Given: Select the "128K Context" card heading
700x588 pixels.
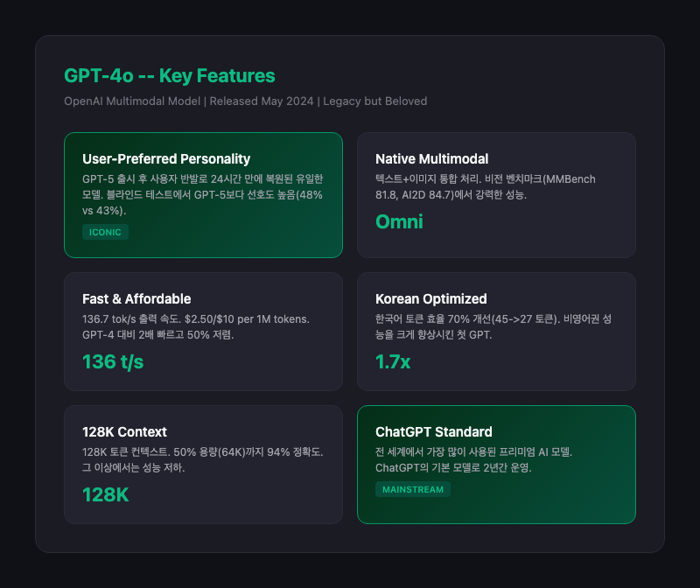Looking at the screenshot, I should click(124, 431).
